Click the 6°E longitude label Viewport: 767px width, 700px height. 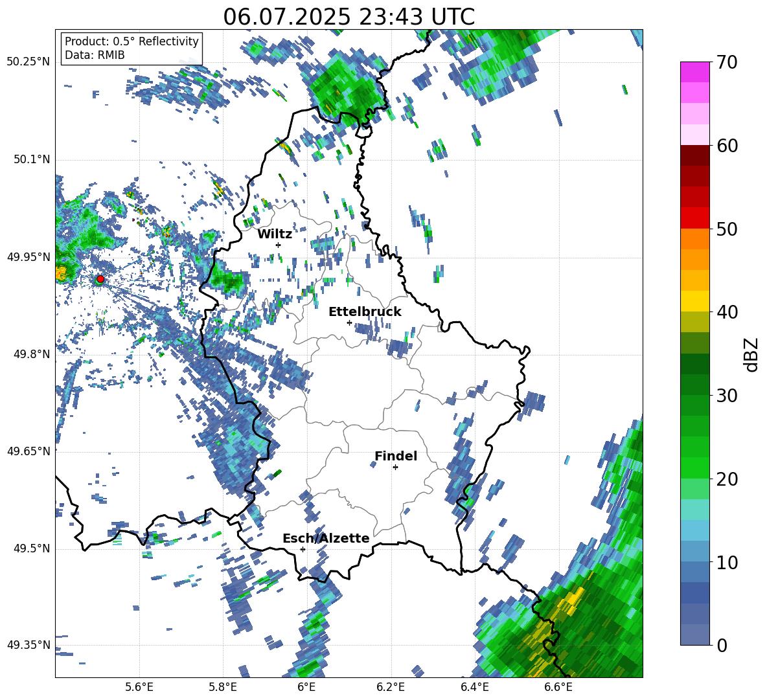(x=306, y=687)
